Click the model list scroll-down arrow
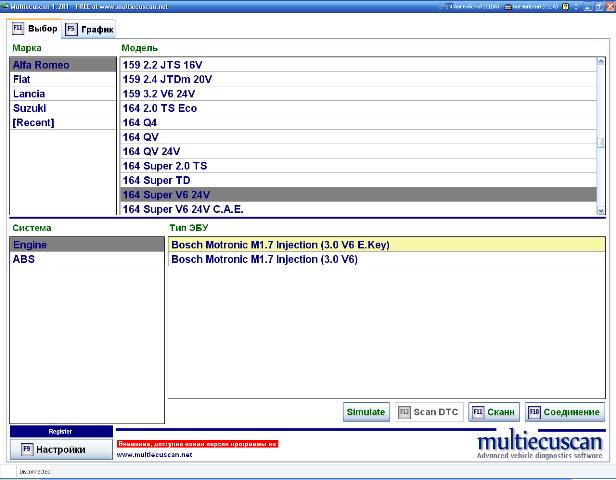 pos(600,210)
